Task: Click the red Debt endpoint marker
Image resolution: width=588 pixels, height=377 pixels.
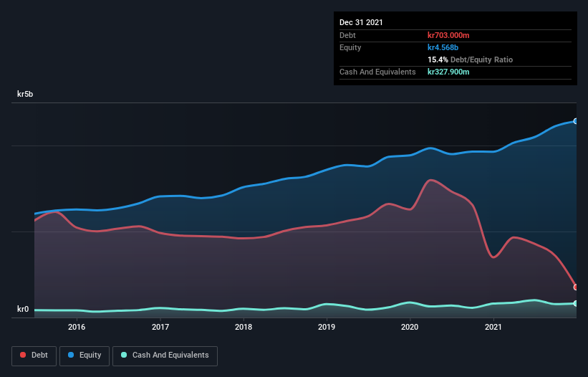Action: [x=576, y=287]
